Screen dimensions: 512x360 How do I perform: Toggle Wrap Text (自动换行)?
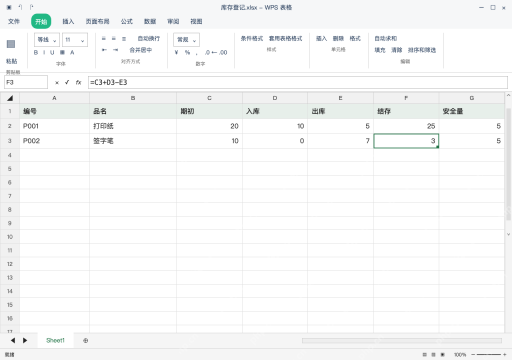click(149, 39)
